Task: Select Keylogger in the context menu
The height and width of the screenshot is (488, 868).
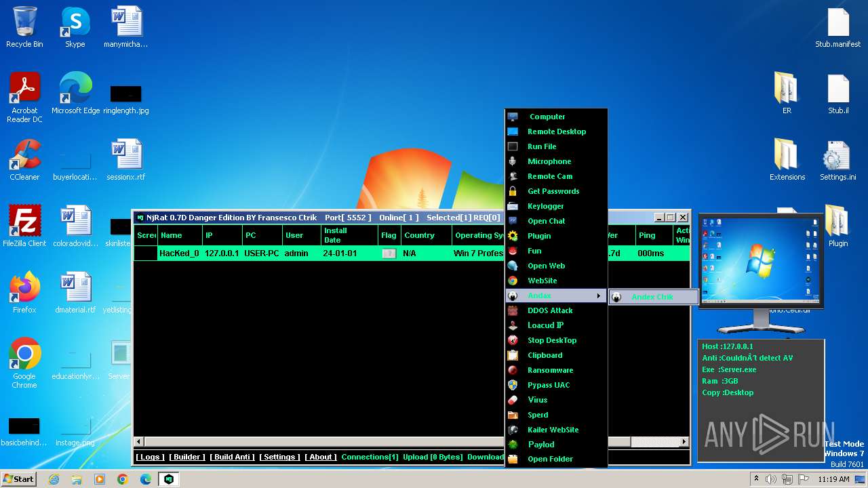Action: click(x=556, y=206)
